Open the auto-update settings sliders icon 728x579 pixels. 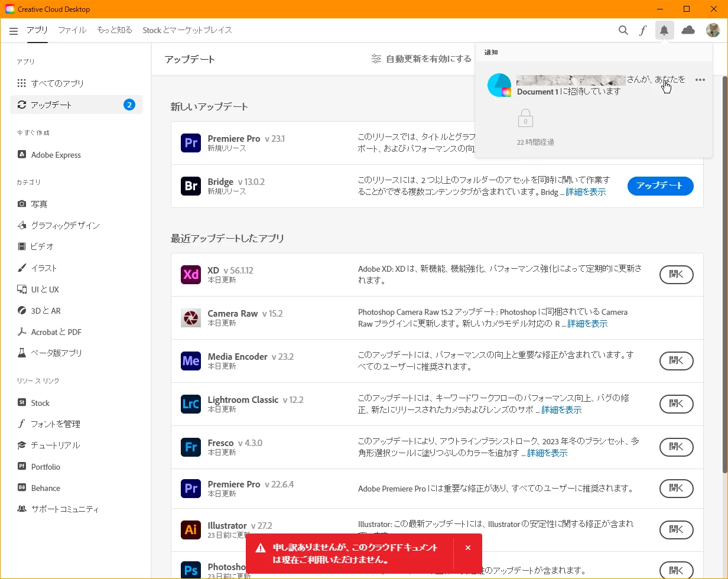[x=376, y=59]
